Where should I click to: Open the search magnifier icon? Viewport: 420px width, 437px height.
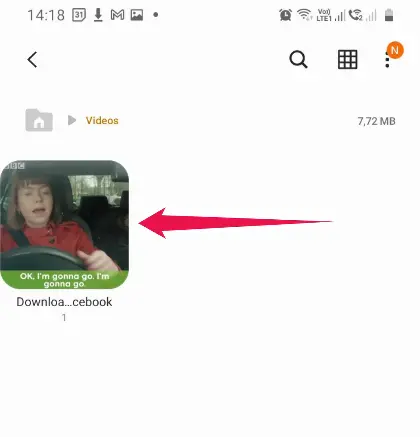298,60
